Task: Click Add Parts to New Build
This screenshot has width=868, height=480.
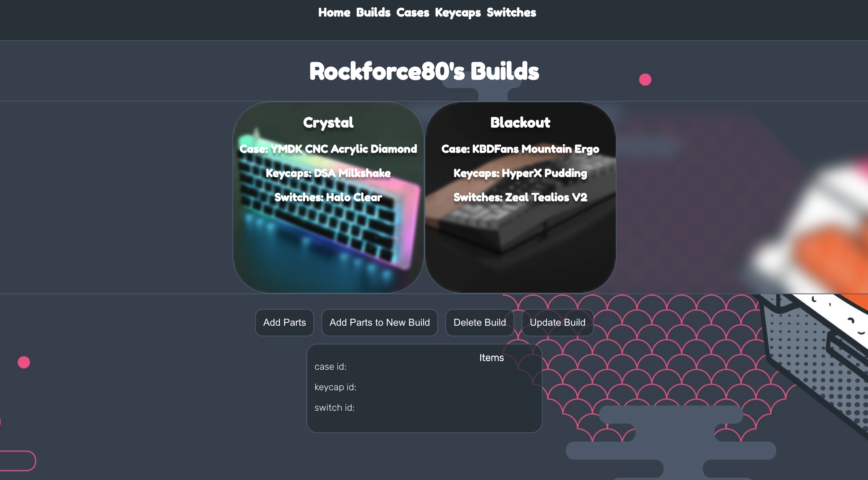Action: (x=379, y=322)
